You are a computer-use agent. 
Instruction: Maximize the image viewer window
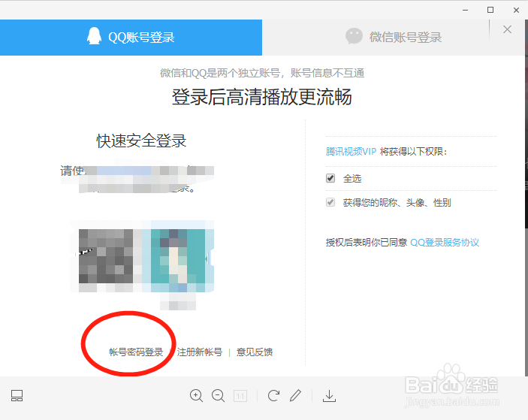click(x=490, y=10)
